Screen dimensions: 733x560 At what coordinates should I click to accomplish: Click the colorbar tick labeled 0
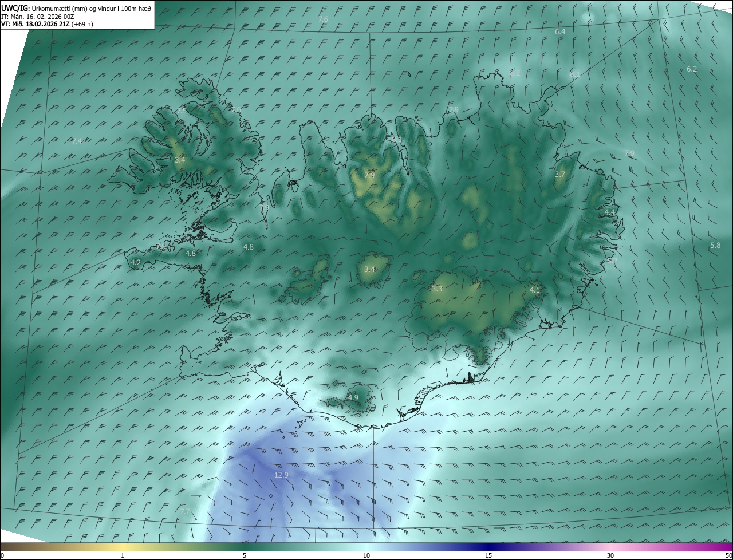pyautogui.click(x=2, y=555)
